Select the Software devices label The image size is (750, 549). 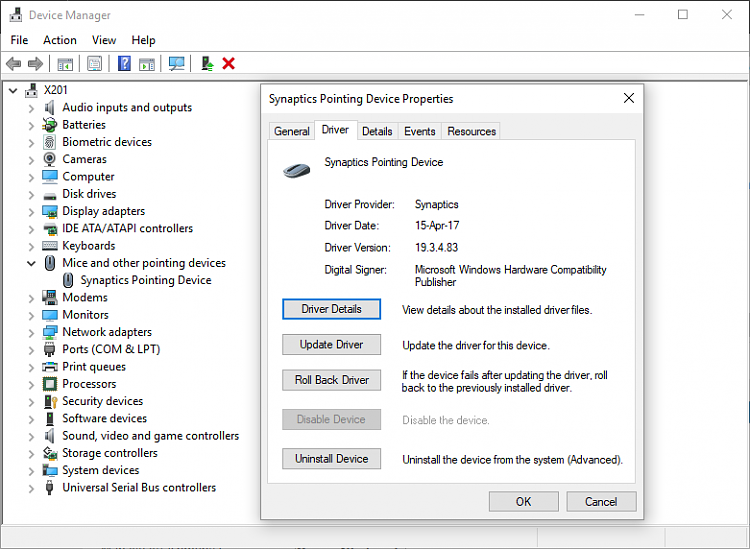pos(105,418)
